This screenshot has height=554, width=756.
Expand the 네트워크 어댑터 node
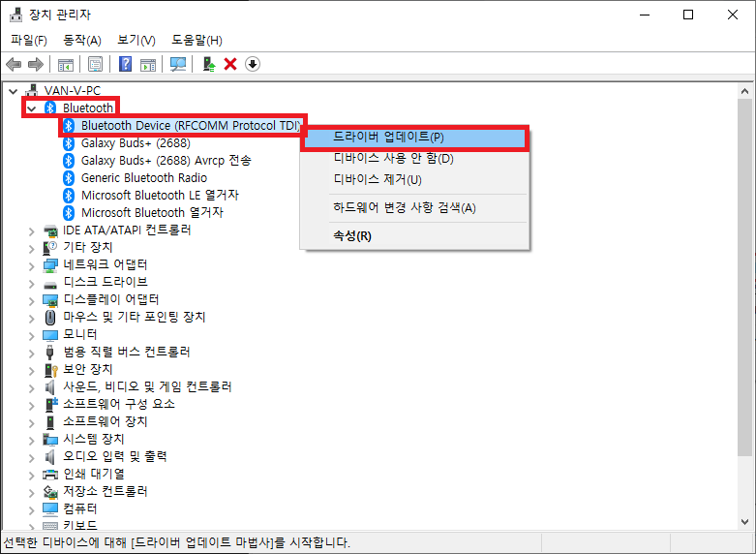point(32,266)
